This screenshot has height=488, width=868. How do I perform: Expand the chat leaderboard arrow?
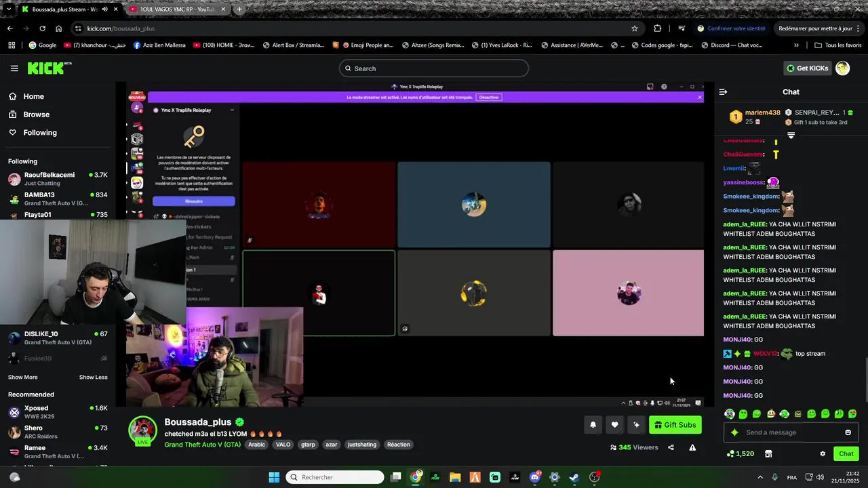[791, 136]
